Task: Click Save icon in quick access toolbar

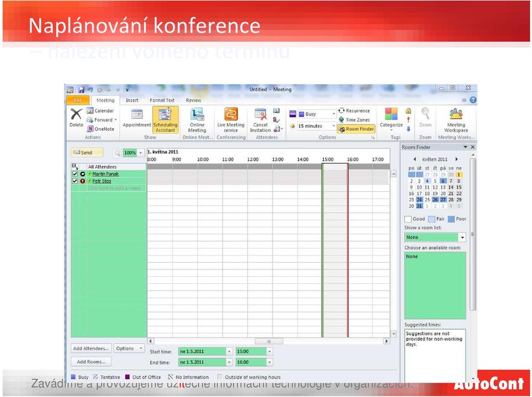Action: coord(81,90)
